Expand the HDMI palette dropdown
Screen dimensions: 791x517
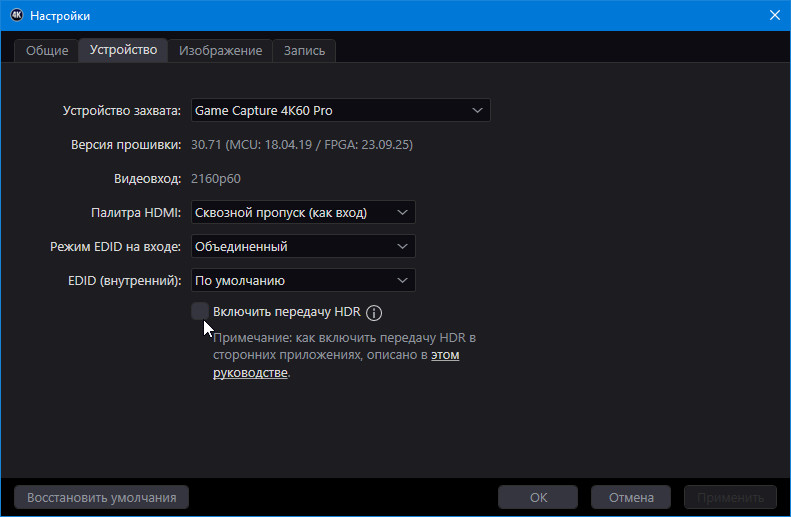coord(302,212)
